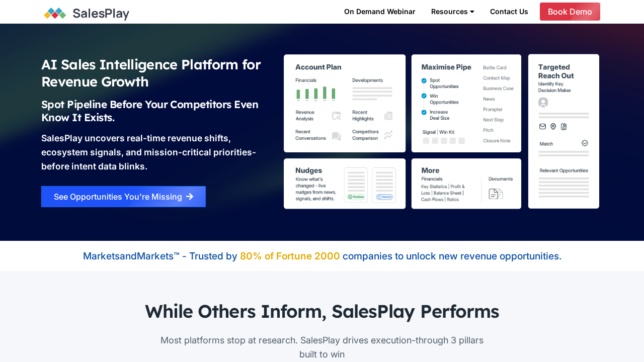Toggle the Spot Opportunities checkmark

coord(424,80)
